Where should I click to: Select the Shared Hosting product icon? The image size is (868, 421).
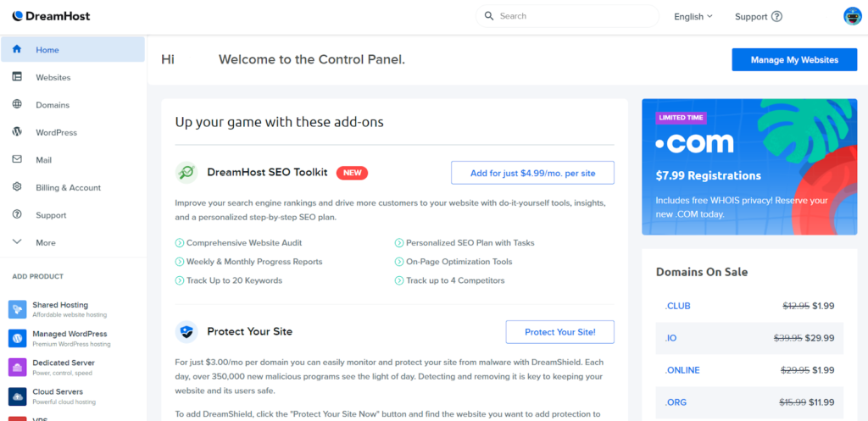tap(18, 309)
